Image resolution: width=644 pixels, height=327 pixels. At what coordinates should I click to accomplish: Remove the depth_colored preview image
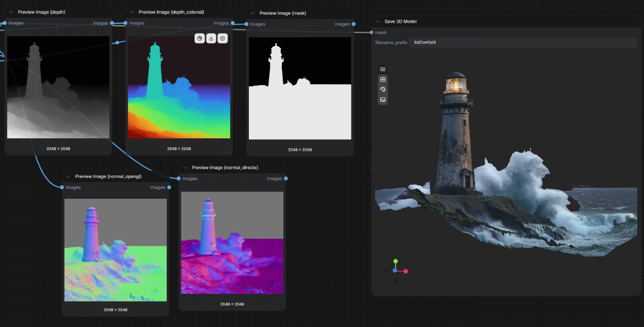click(x=223, y=39)
